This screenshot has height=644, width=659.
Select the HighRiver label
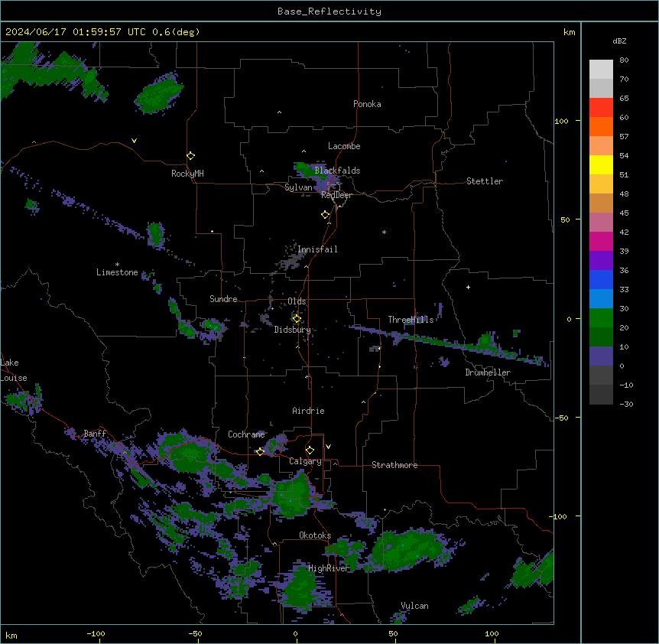click(329, 568)
